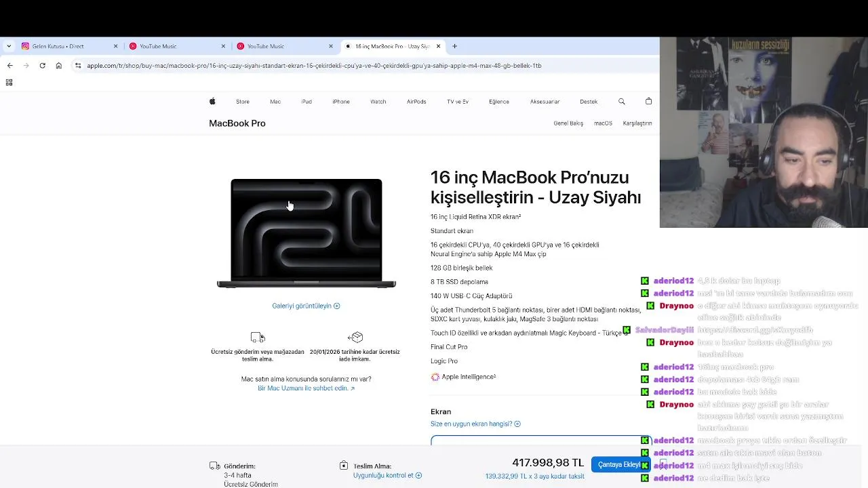Click the Apple Intelligence icon

point(435,377)
